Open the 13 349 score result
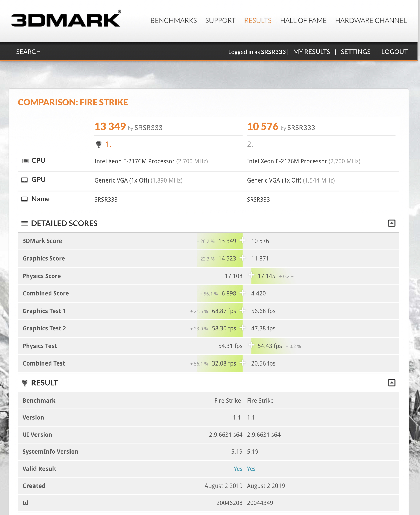 [110, 126]
